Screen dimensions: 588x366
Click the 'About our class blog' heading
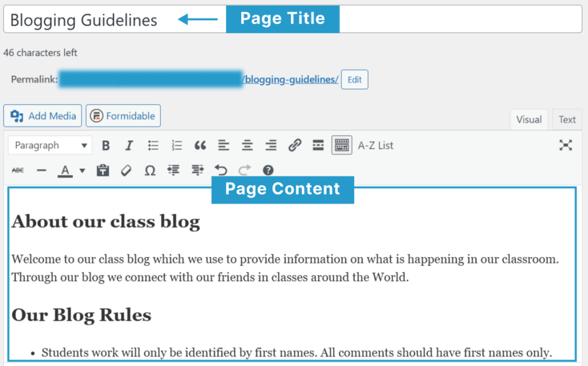click(x=106, y=222)
